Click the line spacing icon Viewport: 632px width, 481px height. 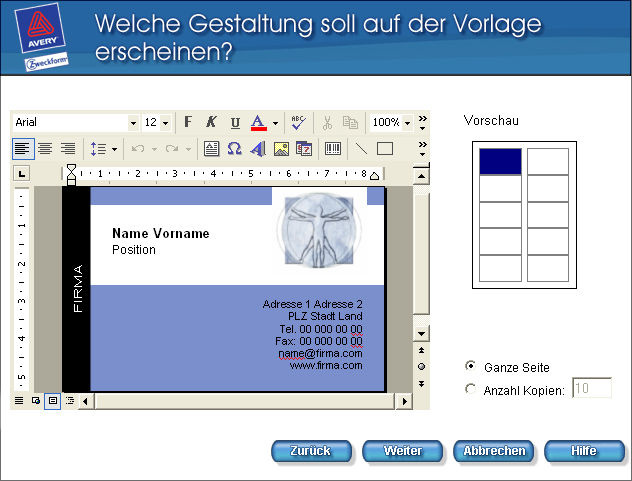(x=98, y=149)
